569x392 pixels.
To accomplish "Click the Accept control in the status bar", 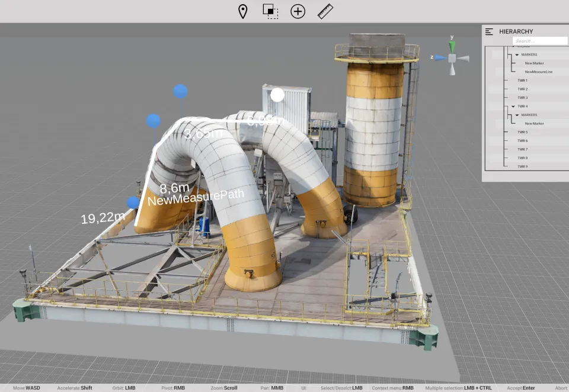I will [520, 388].
